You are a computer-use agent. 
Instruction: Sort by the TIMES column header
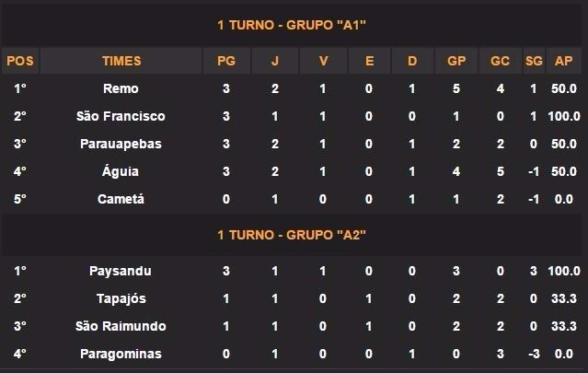(x=121, y=62)
